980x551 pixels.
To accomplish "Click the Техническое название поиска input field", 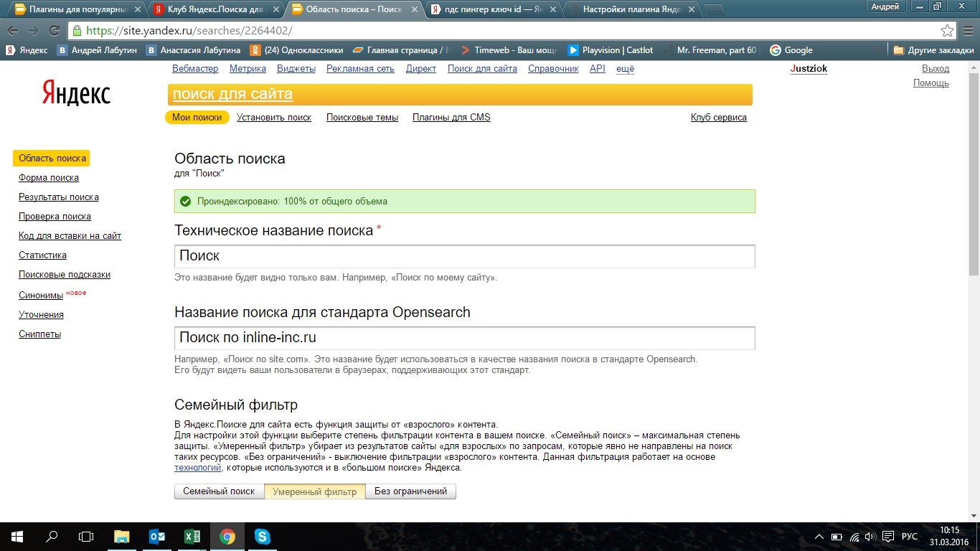I will (x=464, y=256).
